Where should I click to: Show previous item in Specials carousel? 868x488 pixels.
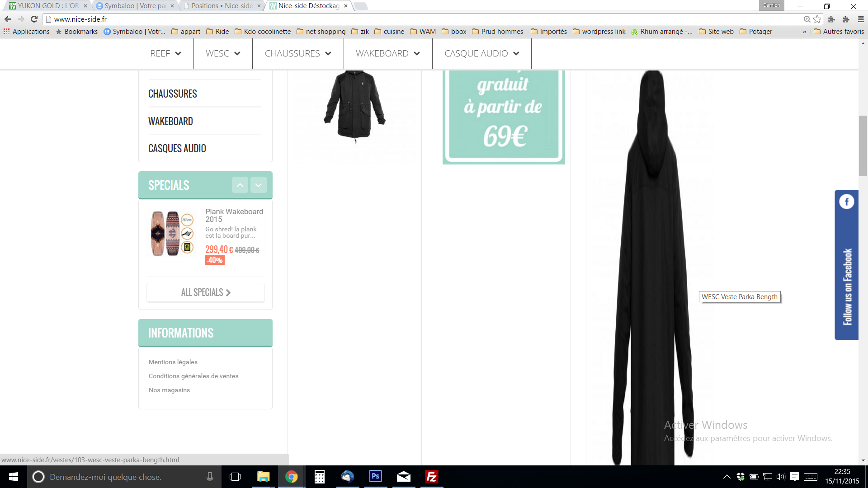[240, 185]
